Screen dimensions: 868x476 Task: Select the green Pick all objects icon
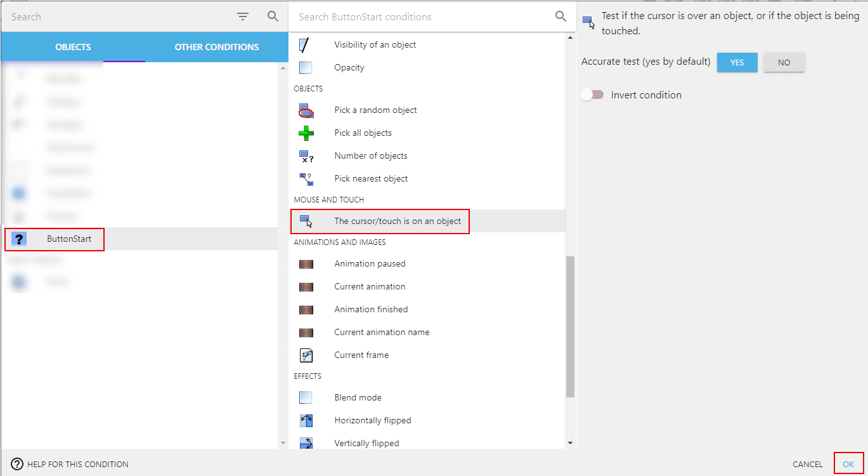306,133
